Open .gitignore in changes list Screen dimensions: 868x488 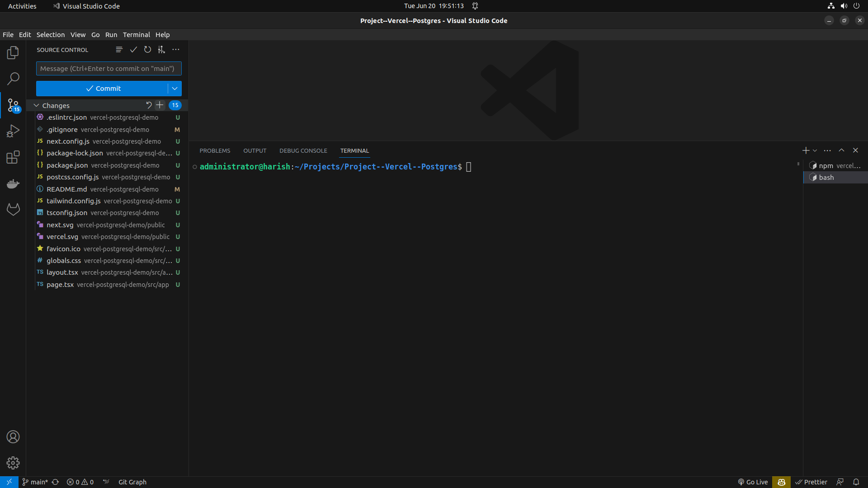click(x=107, y=130)
